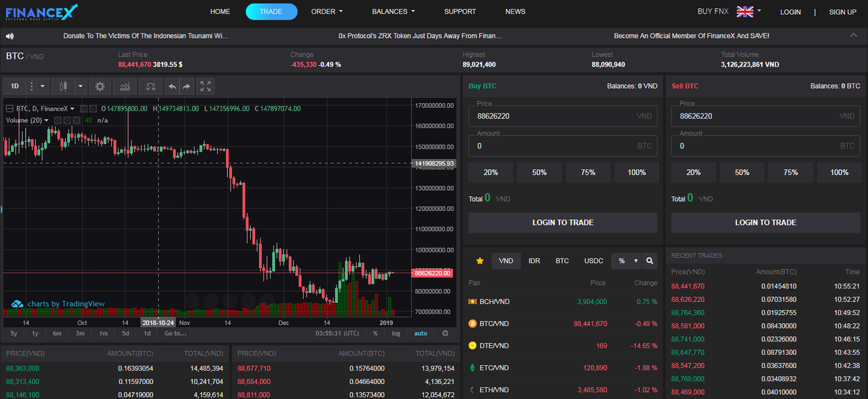Viewport: 868px width, 399px height.
Task: Select 50% in Buy BTC panel
Action: click(x=539, y=172)
